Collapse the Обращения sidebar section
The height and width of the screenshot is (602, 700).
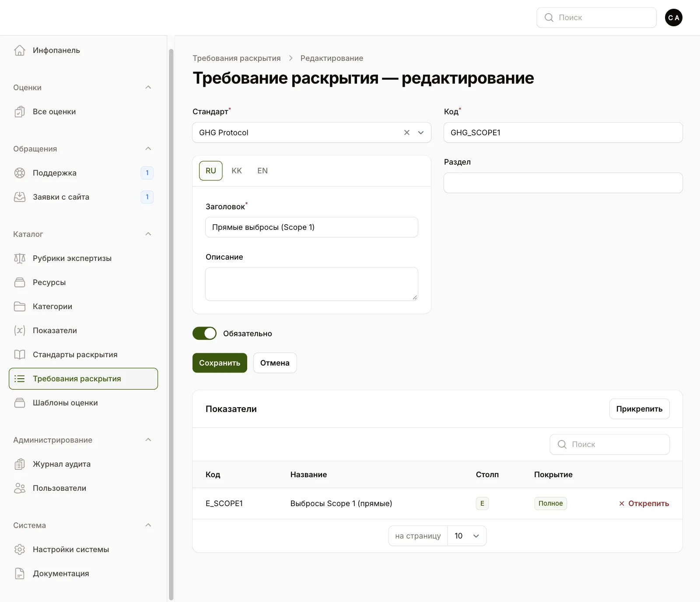[148, 149]
